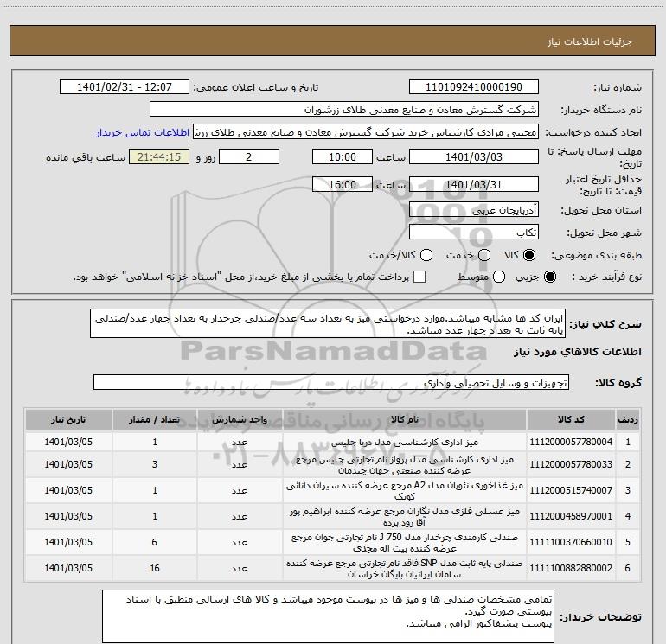Click the buyer organization name field
666x644 pixels.
[x=344, y=110]
